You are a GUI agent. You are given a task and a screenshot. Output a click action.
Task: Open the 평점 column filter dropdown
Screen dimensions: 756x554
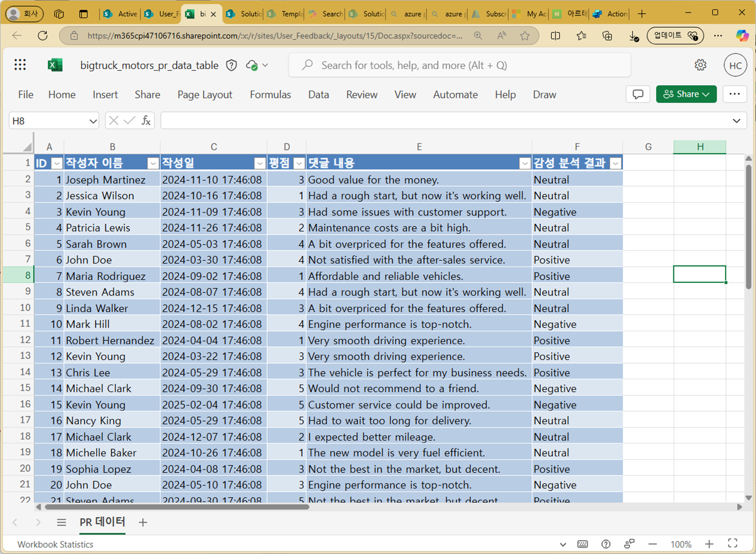pyautogui.click(x=299, y=163)
